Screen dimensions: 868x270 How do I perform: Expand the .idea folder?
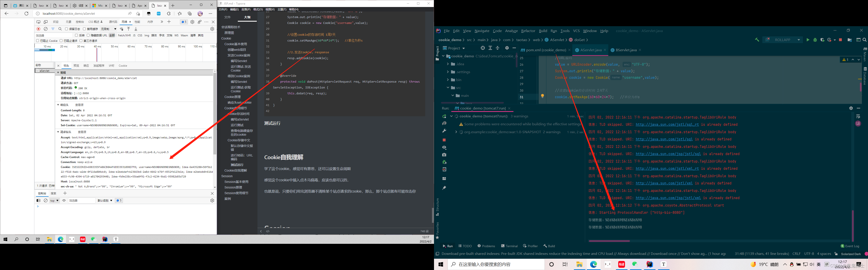[x=448, y=64]
